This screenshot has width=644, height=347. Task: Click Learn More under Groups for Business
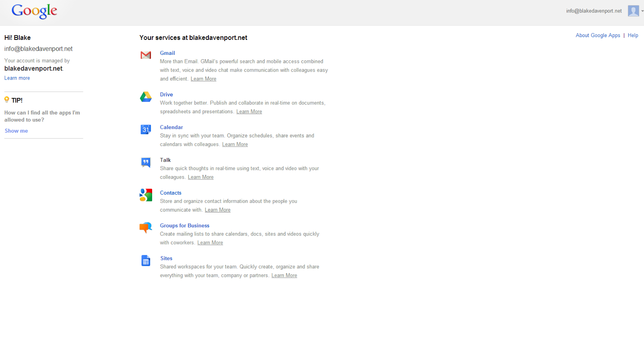210,243
